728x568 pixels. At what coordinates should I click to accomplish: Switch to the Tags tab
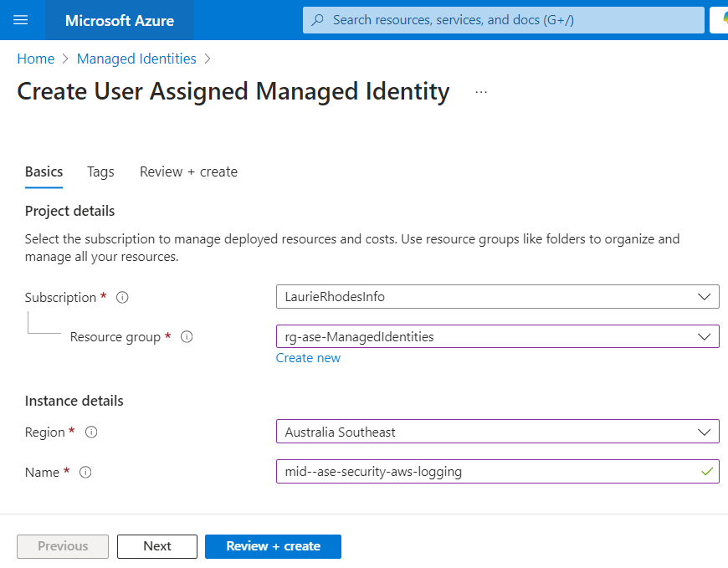pos(100,172)
